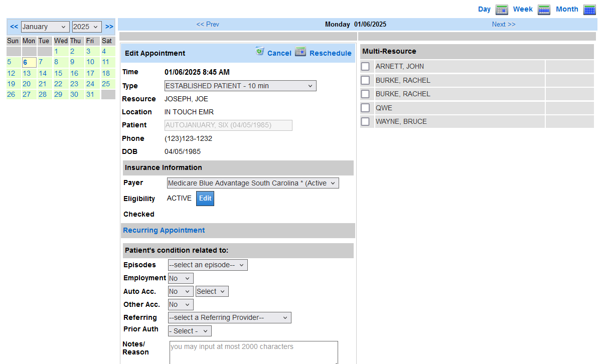
Task: Tick the QWE resource checkbox
Action: [365, 108]
